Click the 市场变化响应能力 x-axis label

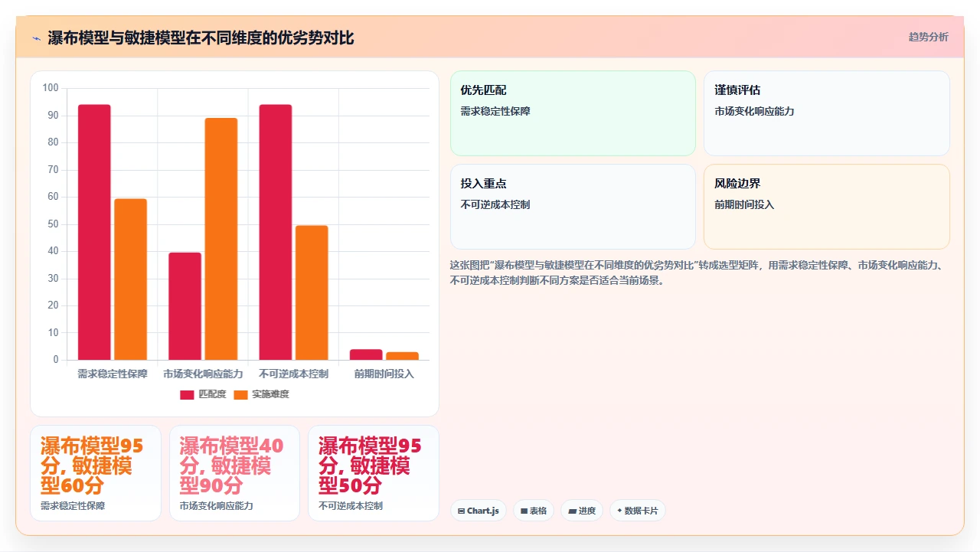click(203, 374)
